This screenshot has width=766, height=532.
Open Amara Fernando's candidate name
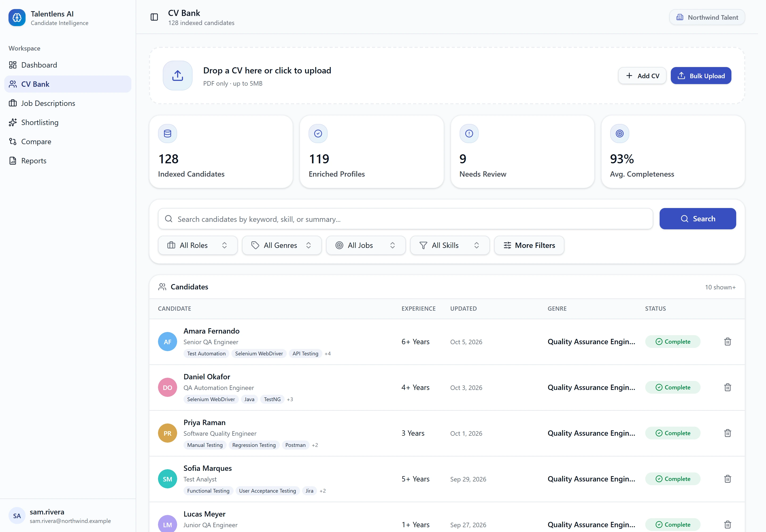(211, 331)
